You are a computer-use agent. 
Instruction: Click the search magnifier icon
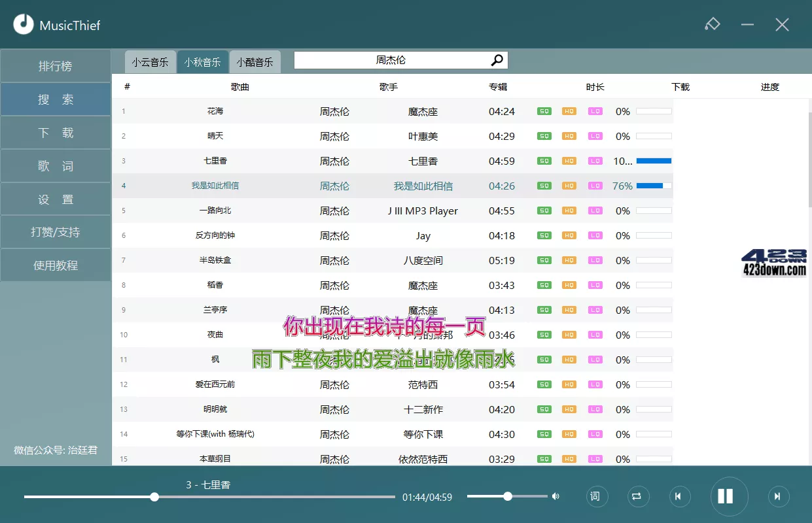496,59
